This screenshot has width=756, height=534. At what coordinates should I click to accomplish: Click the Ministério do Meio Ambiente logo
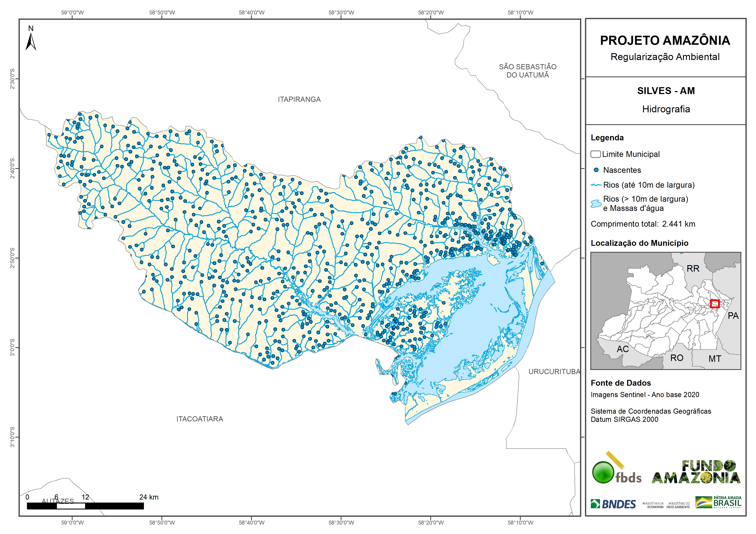[x=678, y=505]
